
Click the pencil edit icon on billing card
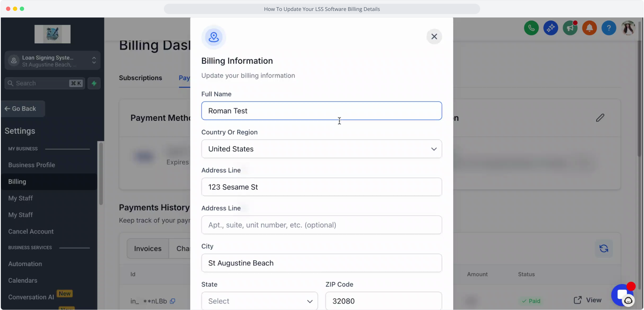click(x=600, y=118)
